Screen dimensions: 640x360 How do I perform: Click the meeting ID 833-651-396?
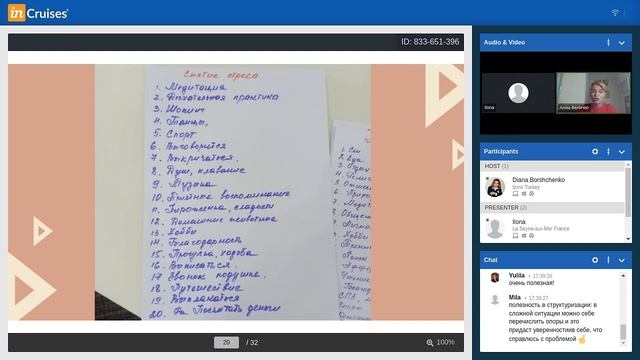pyautogui.click(x=430, y=42)
